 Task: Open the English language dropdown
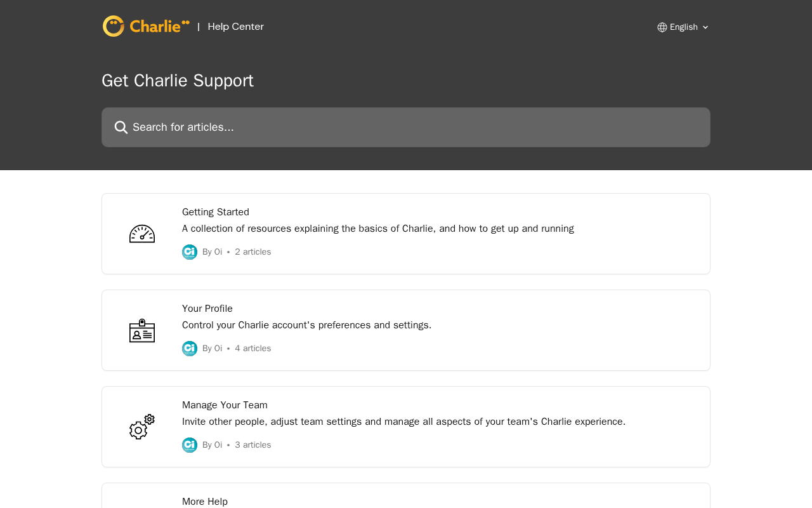pos(683,27)
